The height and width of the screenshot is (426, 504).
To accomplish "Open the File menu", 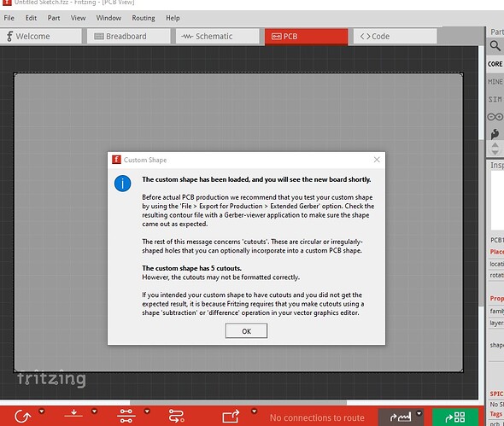I will (x=9, y=18).
